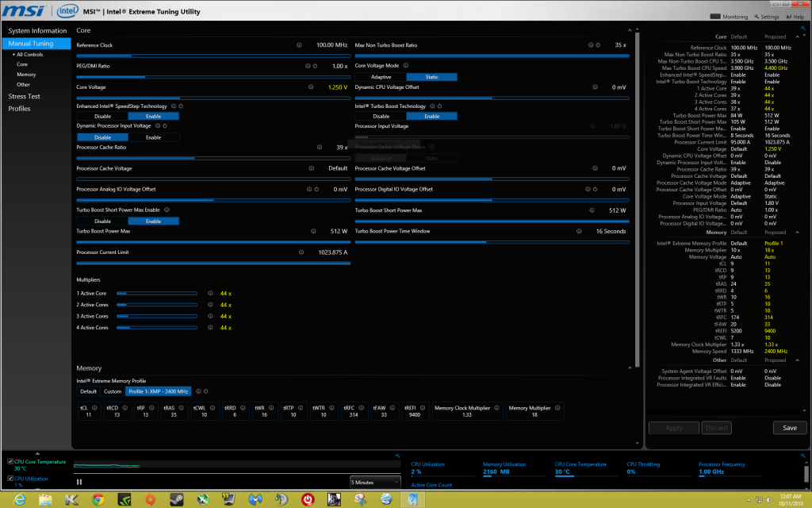Click the wrench icon in the monitoring graph panel
The image size is (812, 508).
pos(397,456)
